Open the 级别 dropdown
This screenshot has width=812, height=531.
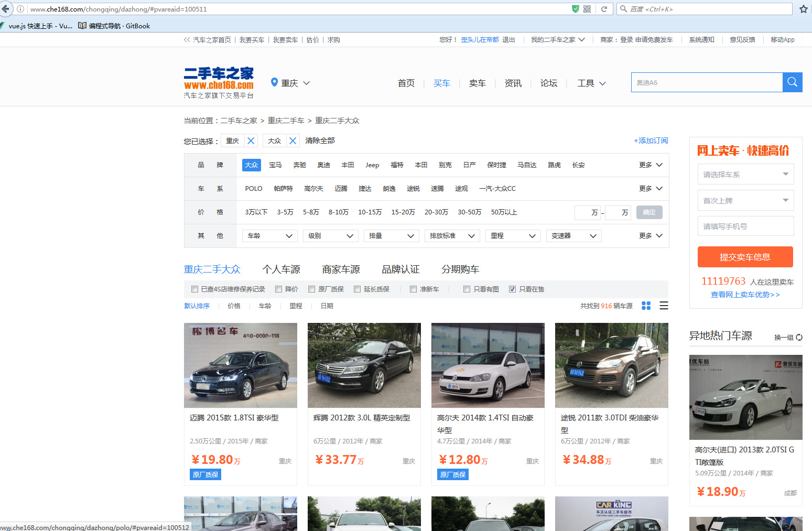331,236
